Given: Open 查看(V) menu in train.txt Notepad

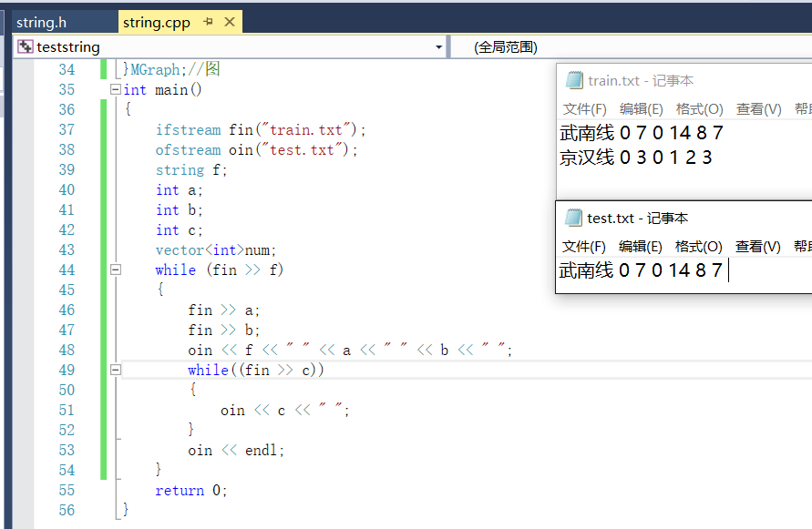Looking at the screenshot, I should [758, 109].
